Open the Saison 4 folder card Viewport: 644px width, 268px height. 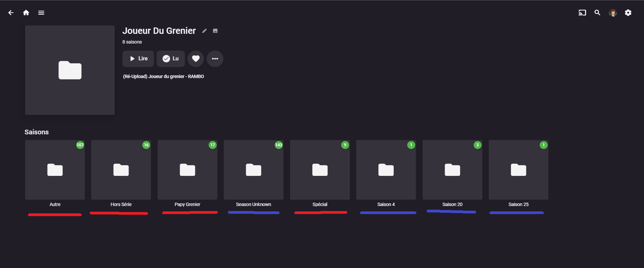[x=386, y=170]
